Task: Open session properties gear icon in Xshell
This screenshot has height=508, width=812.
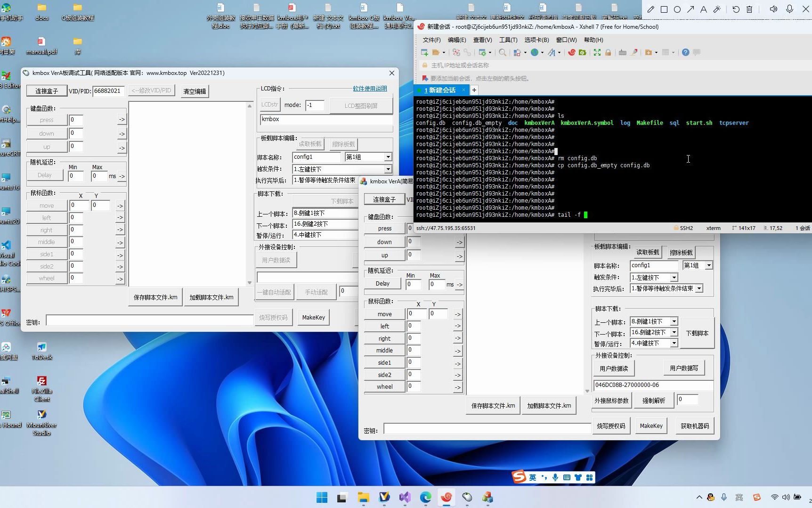Action: (x=482, y=52)
